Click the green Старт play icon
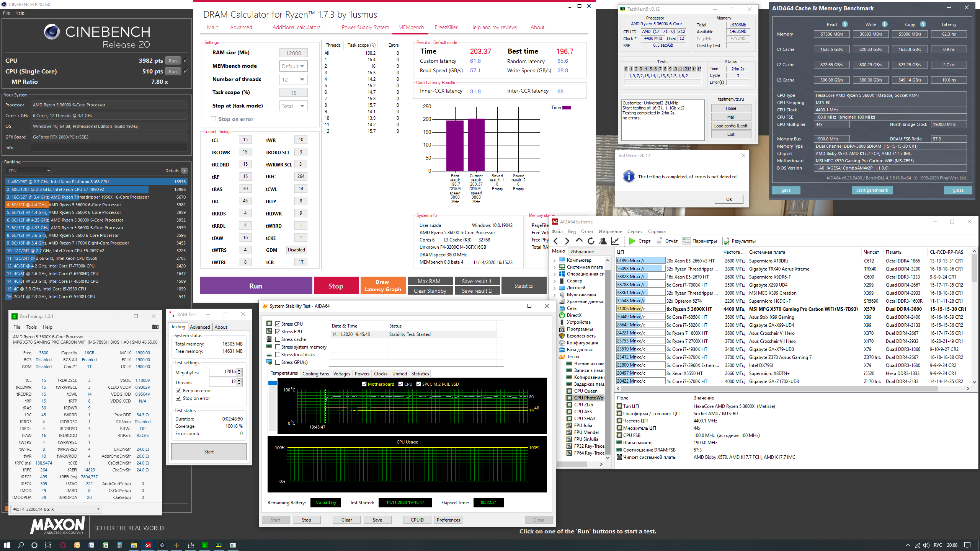 pyautogui.click(x=632, y=241)
